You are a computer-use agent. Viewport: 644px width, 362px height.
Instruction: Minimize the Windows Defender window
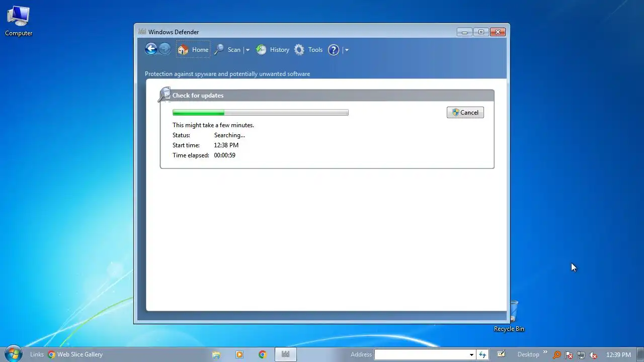tap(464, 32)
